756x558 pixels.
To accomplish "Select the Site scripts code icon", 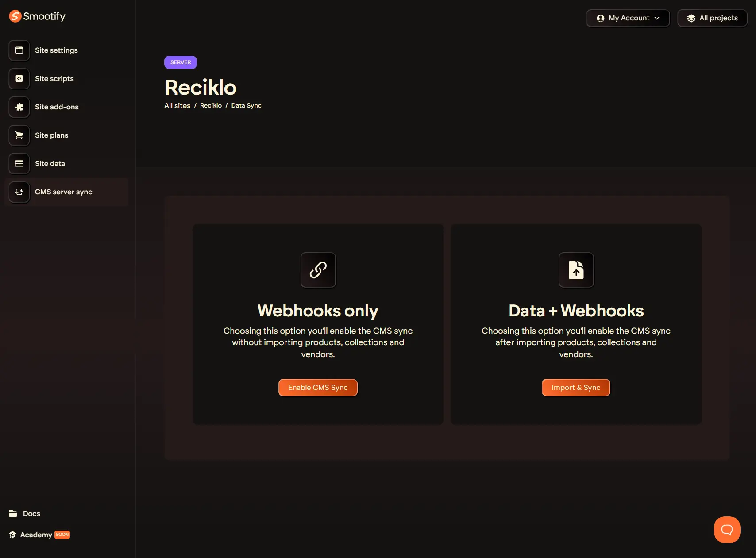I will pos(19,79).
